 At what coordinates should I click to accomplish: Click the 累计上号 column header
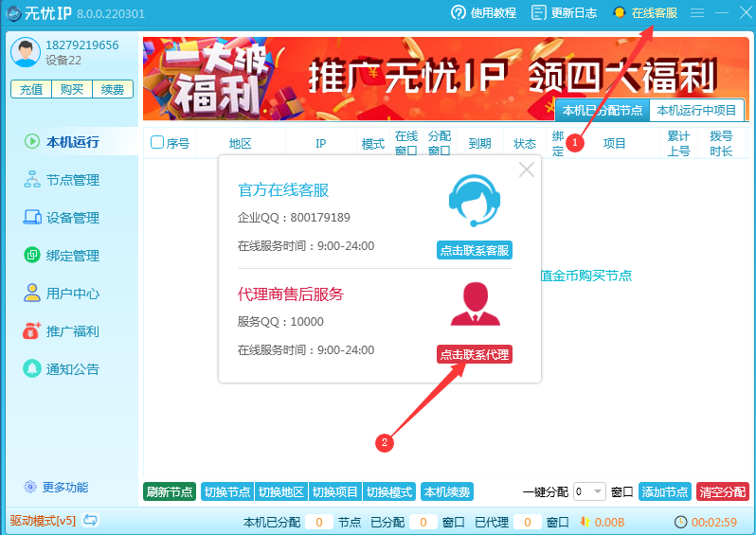pos(679,143)
